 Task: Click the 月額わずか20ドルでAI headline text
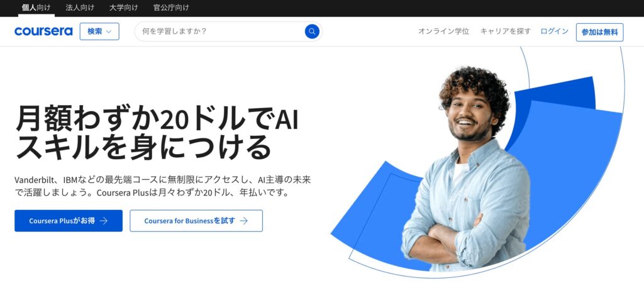click(x=157, y=118)
